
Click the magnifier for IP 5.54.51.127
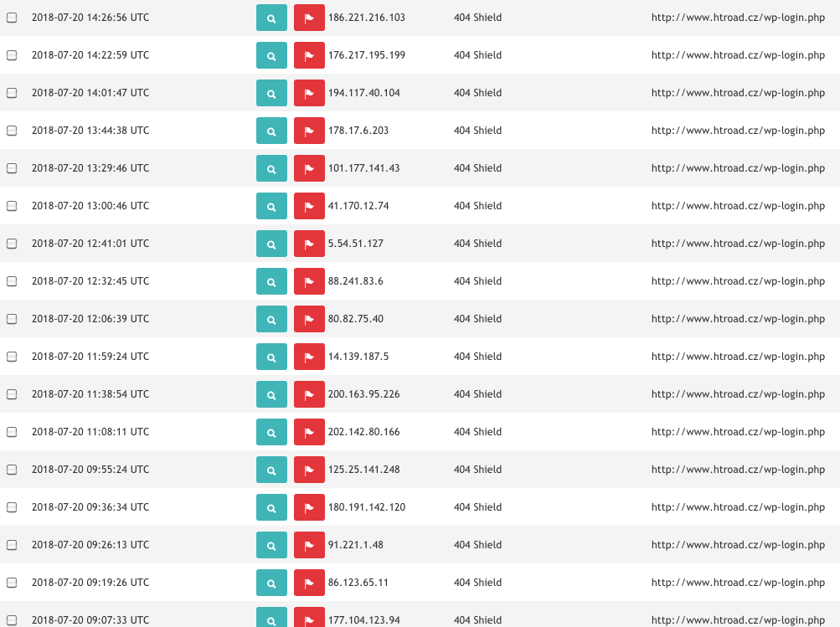point(271,244)
